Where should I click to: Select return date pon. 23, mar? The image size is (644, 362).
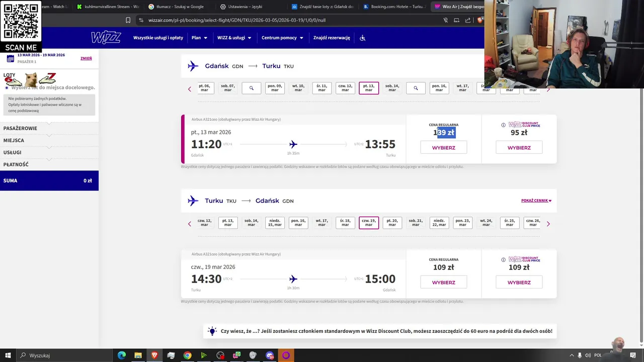coord(462,223)
